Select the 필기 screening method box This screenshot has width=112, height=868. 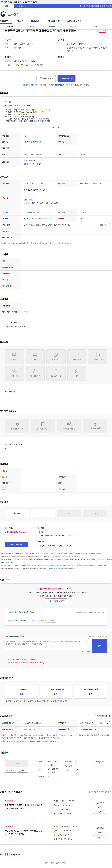coord(69,513)
